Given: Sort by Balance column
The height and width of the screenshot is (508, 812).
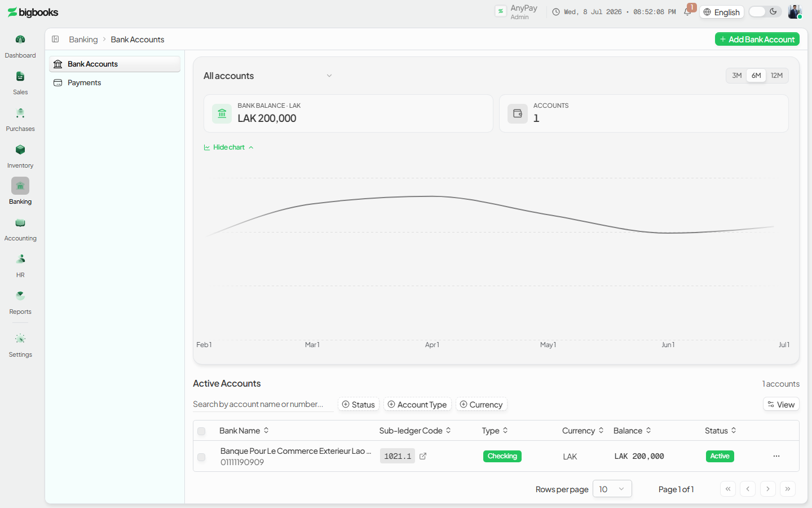Looking at the screenshot, I should [632, 431].
